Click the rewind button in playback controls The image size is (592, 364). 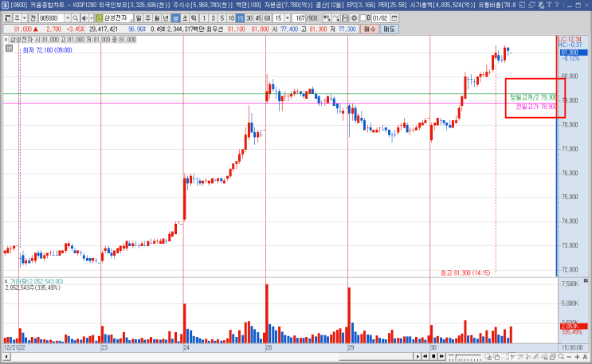[x=425, y=357]
